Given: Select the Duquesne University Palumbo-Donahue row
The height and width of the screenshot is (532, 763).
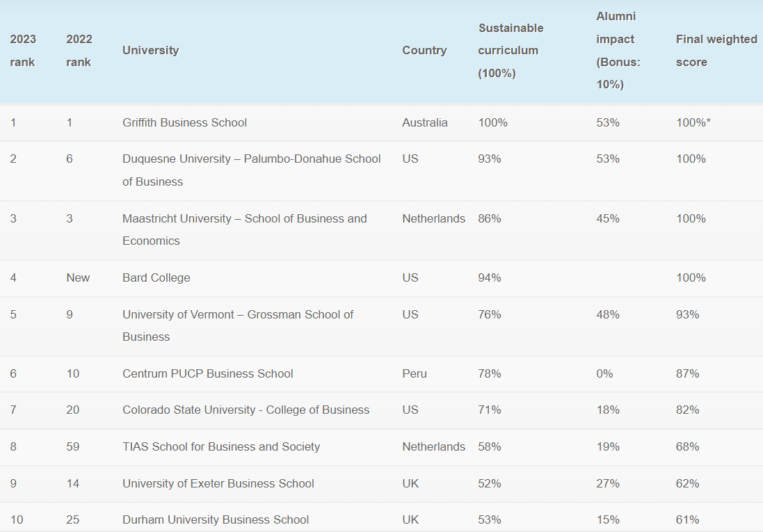Looking at the screenshot, I should pos(251,170).
